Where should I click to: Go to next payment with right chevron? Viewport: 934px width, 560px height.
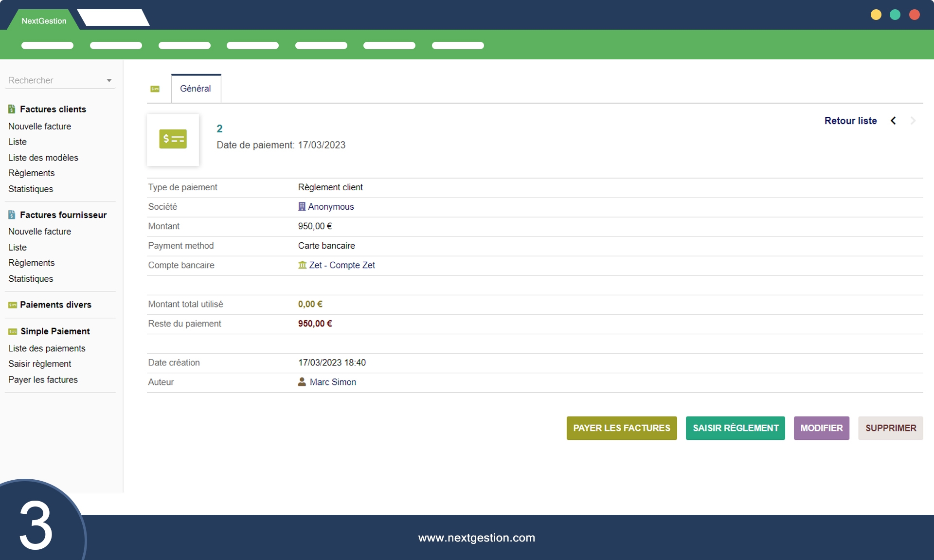pyautogui.click(x=913, y=121)
